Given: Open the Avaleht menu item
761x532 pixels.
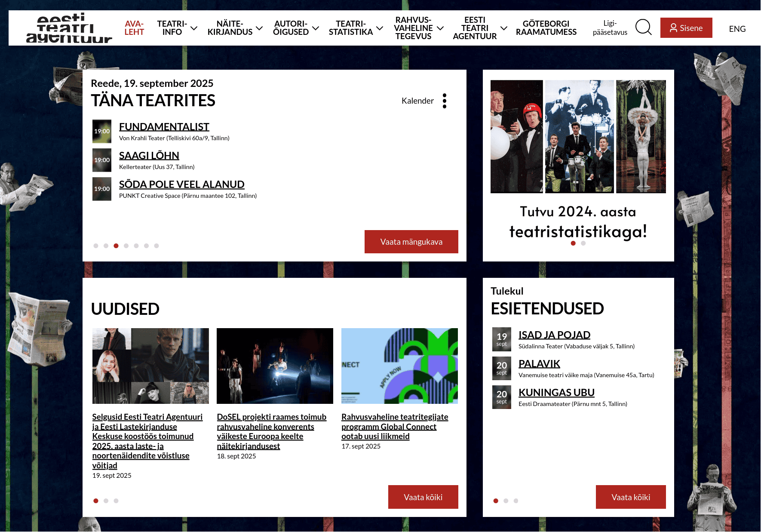Looking at the screenshot, I should click(x=134, y=28).
